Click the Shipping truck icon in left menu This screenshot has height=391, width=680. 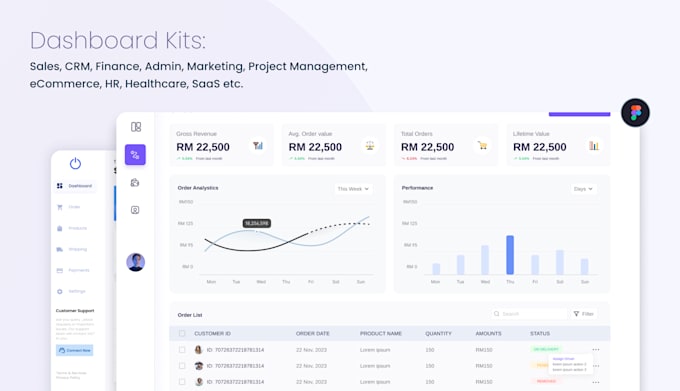60,249
